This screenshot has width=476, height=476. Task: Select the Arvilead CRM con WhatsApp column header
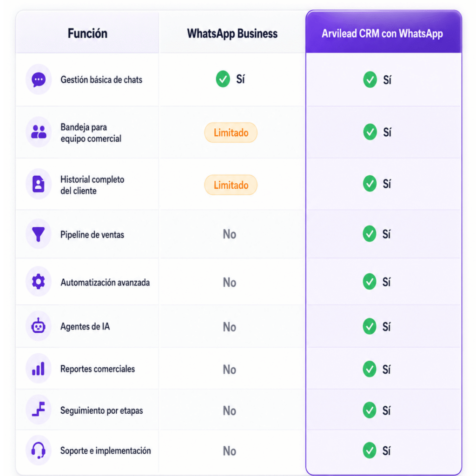pos(382,33)
